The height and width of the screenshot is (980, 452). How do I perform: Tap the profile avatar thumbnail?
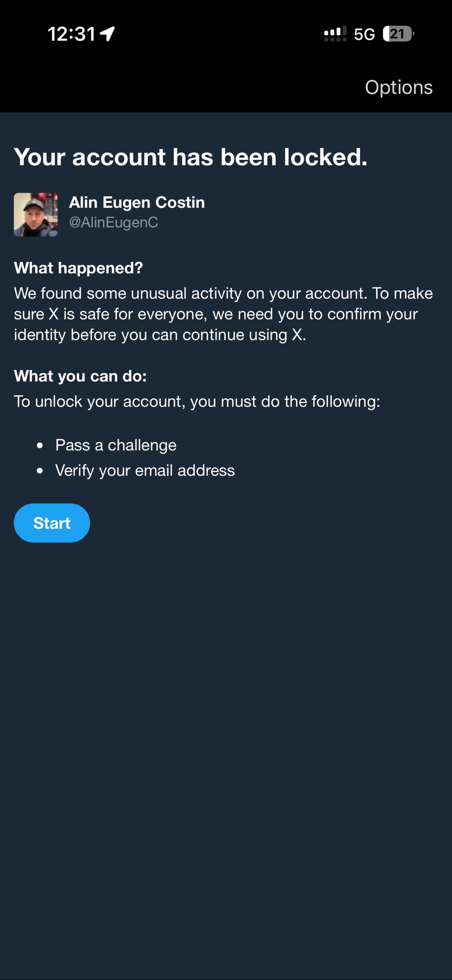(x=36, y=214)
